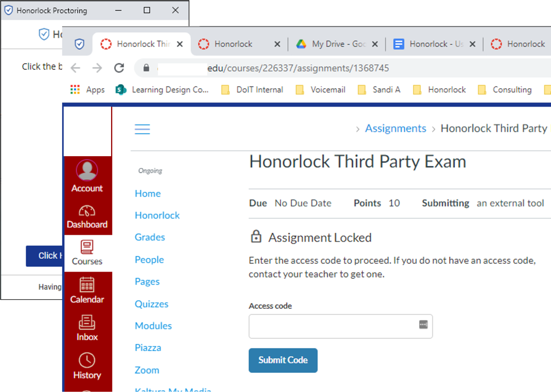Click the browser forward arrow
Image resolution: width=551 pixels, height=392 pixels.
pos(97,68)
